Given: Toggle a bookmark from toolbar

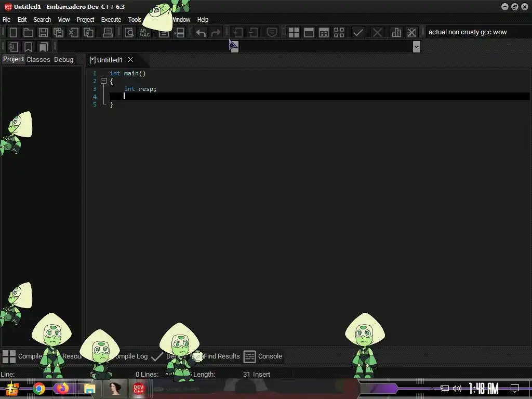Looking at the screenshot, I should [x=28, y=47].
